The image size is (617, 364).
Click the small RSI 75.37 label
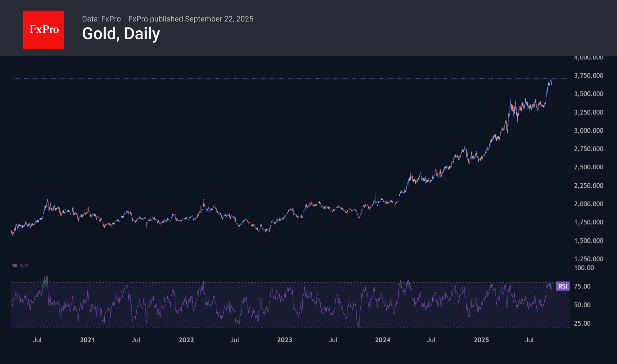tap(20, 265)
